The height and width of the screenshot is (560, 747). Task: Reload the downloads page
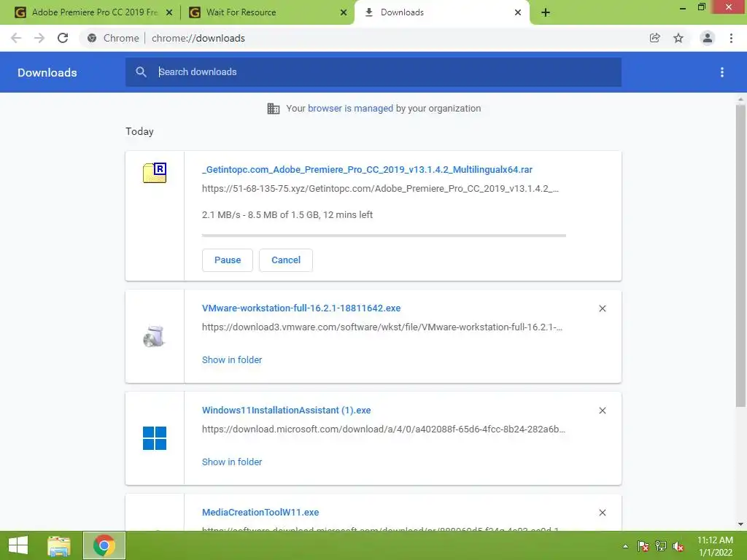pos(63,38)
